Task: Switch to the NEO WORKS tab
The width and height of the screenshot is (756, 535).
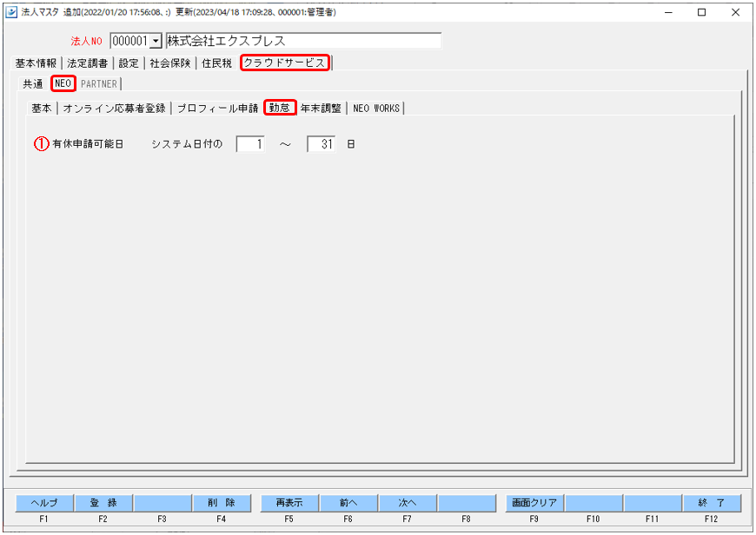Action: point(376,109)
